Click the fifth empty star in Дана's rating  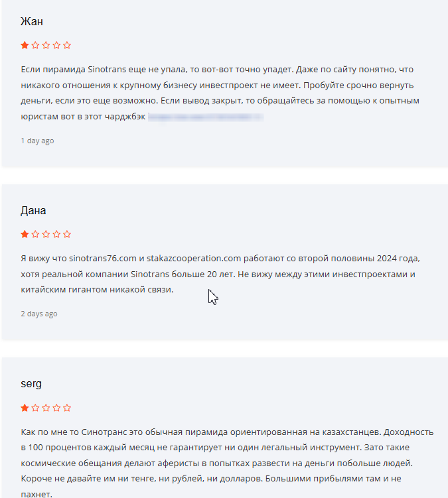pyautogui.click(x=67, y=234)
